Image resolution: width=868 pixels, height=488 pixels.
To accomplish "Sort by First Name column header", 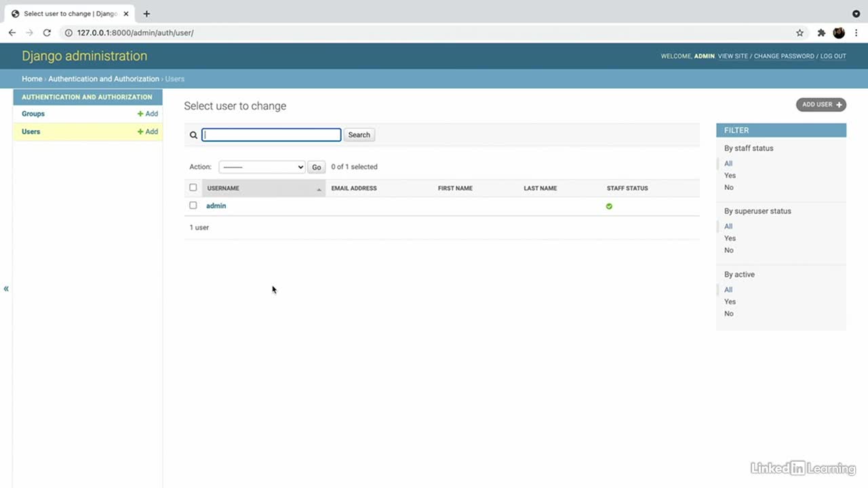I will [455, 188].
